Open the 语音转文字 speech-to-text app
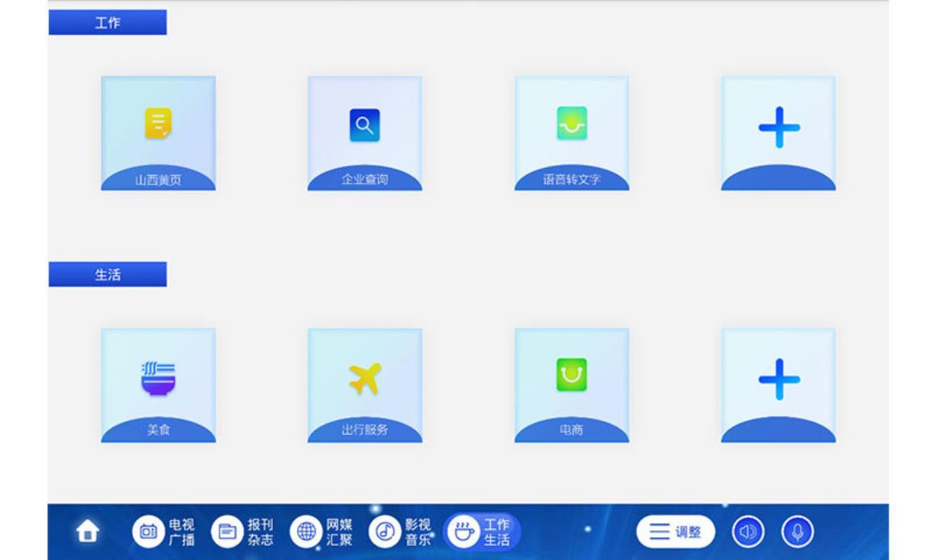The width and height of the screenshot is (937, 560). pos(570,133)
